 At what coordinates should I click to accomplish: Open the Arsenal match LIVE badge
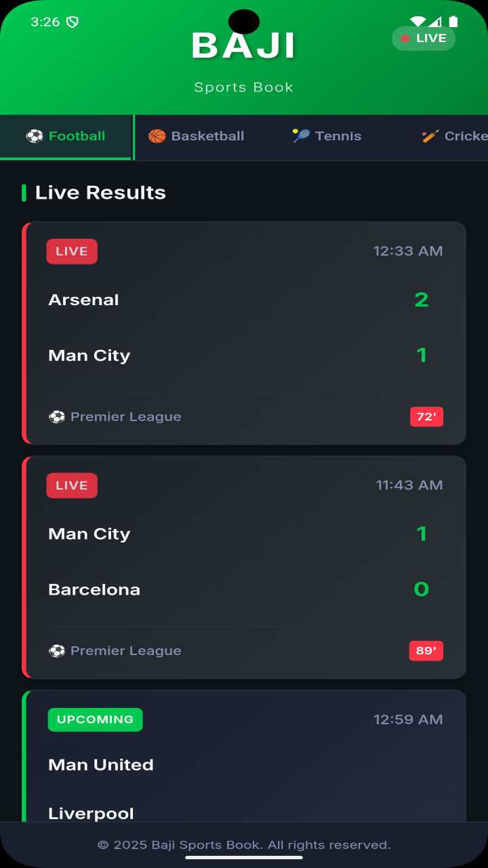(72, 252)
